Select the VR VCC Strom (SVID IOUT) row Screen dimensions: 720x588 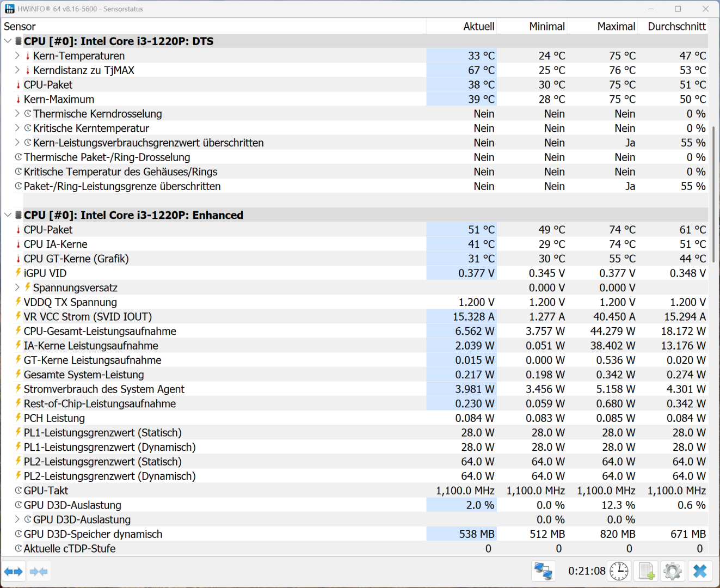click(x=355, y=316)
